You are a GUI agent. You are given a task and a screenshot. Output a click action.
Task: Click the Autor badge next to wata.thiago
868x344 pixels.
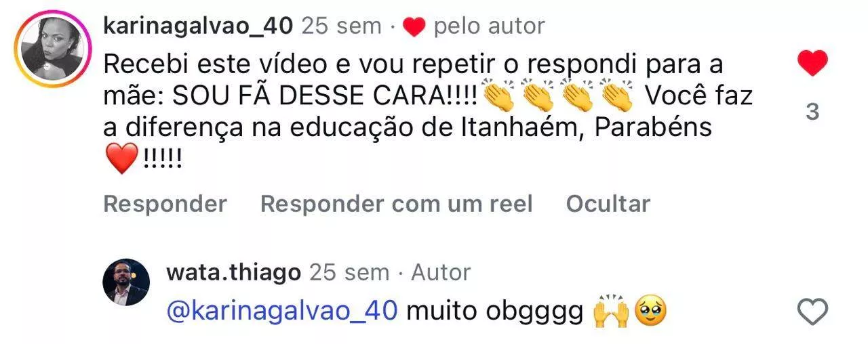[441, 272]
